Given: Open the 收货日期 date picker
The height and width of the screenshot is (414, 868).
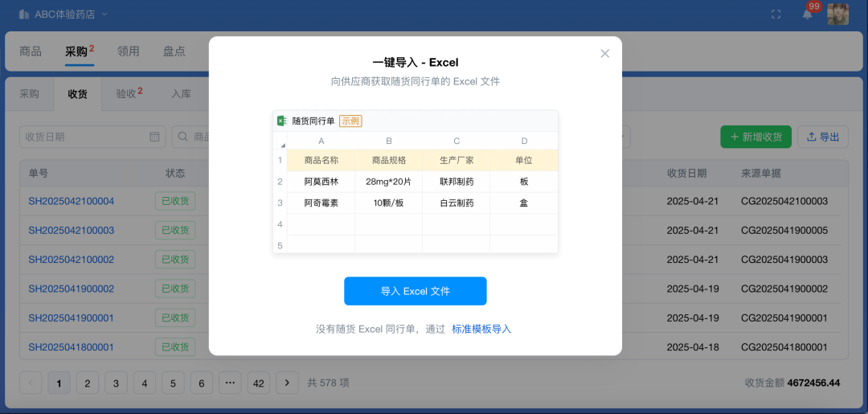Looking at the screenshot, I should (84, 137).
